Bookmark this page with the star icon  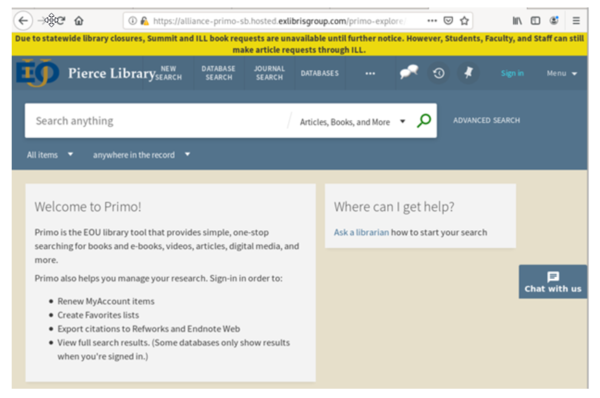[x=464, y=21]
